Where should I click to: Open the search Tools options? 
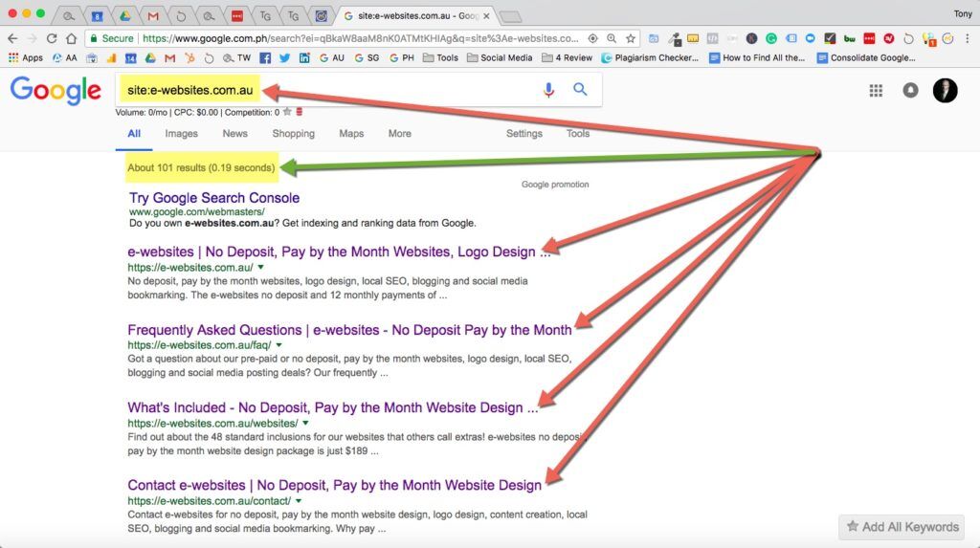click(x=578, y=134)
